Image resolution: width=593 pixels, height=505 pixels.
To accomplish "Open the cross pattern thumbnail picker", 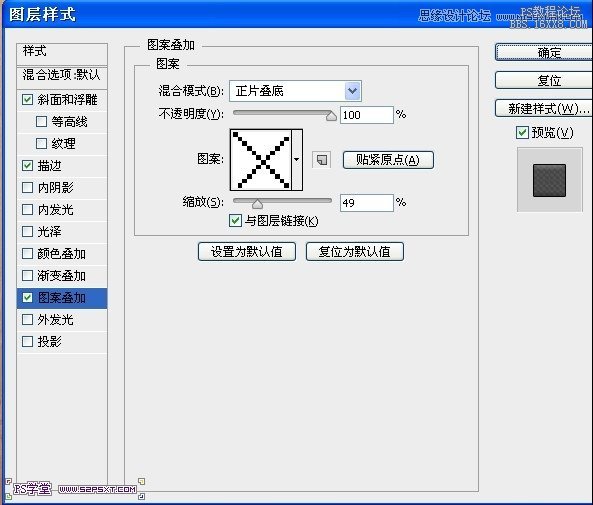I will tap(261, 160).
